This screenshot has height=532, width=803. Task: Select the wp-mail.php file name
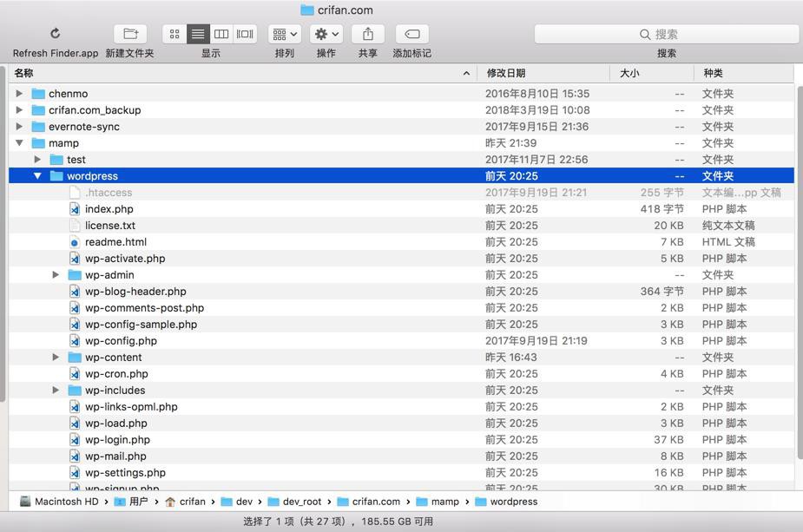coord(115,456)
